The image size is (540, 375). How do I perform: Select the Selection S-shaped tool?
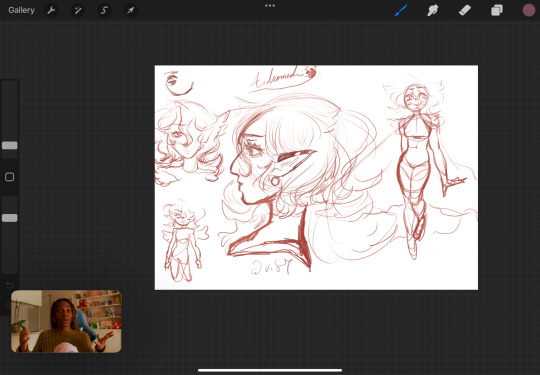pos(104,10)
